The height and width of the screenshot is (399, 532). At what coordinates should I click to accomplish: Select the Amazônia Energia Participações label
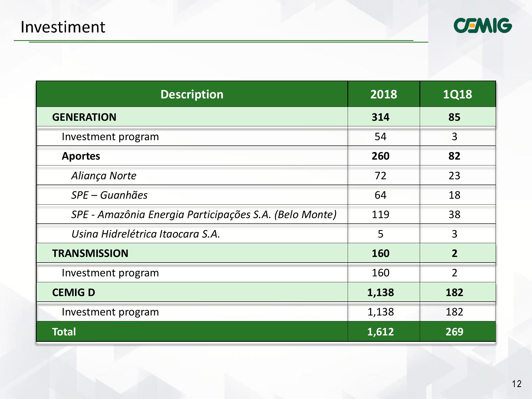pos(204,215)
